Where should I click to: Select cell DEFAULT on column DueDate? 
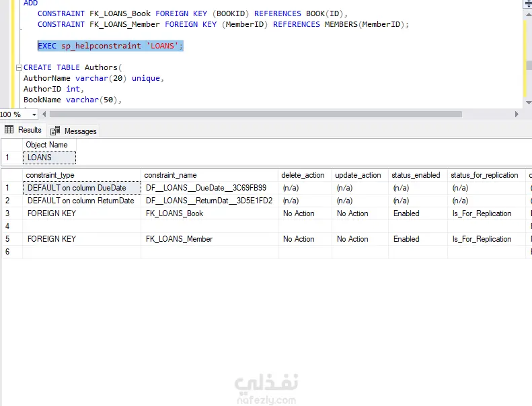coord(82,188)
